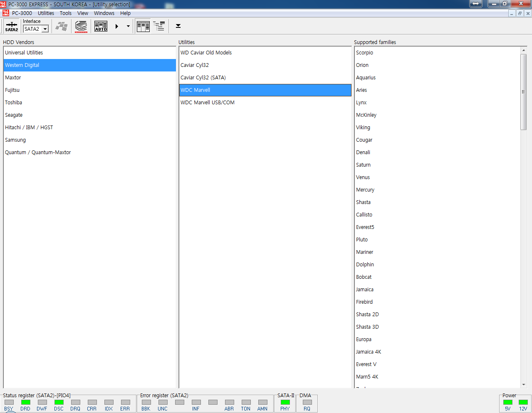Select Aquarius family

tap(438, 78)
